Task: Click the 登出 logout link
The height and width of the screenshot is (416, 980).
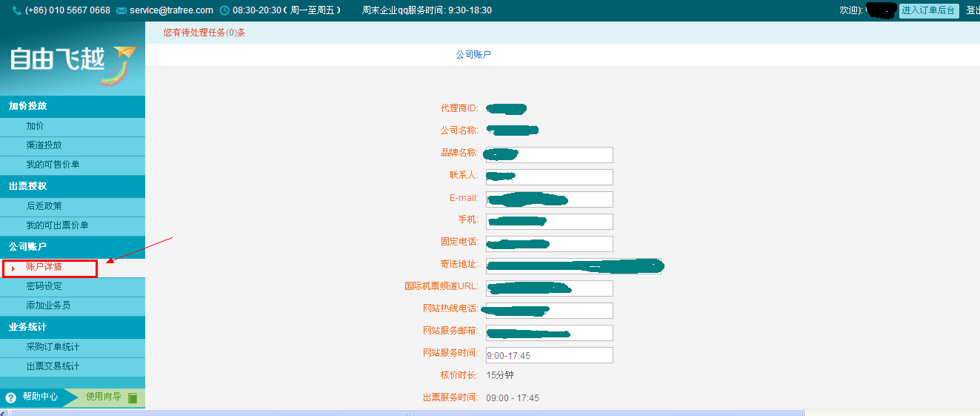Action: [973, 10]
